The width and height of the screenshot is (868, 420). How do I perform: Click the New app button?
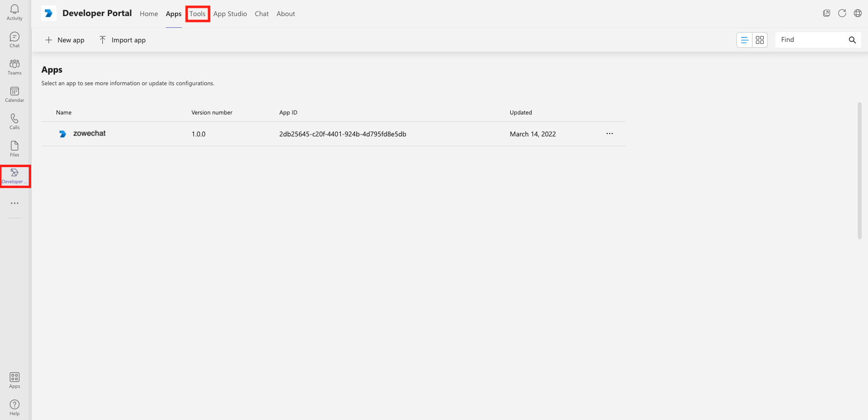[65, 40]
